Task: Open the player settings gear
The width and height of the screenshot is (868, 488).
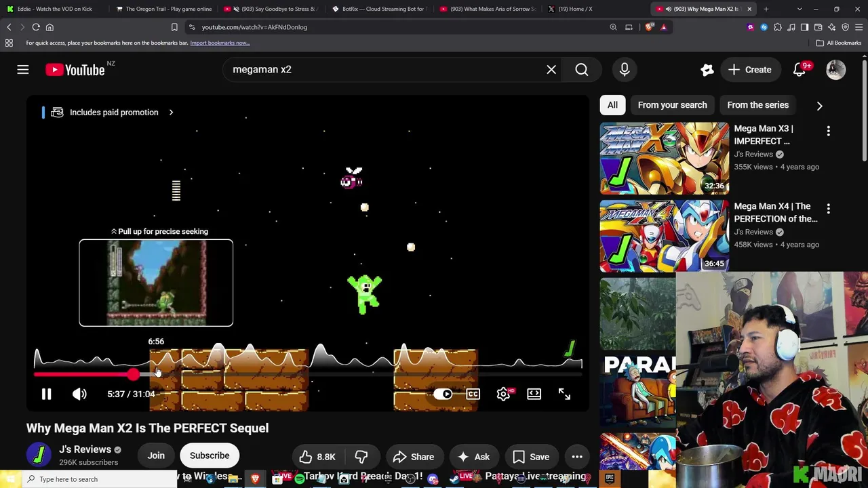Action: [503, 394]
